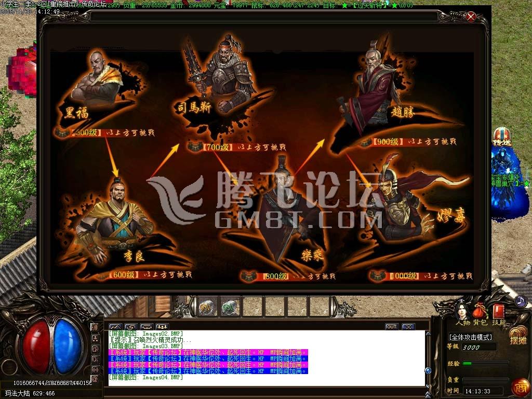532x399 pixels.
Task: Click the 玛法大陆 629:466 map location text
Action: point(30,394)
